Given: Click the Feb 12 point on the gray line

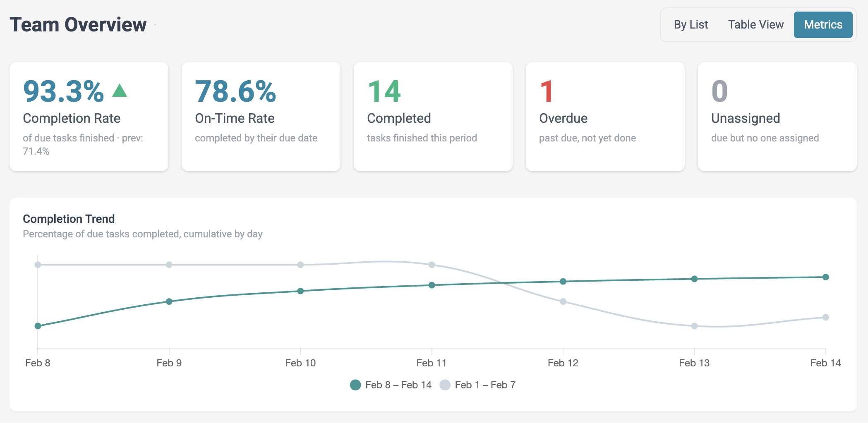Looking at the screenshot, I should [x=563, y=301].
